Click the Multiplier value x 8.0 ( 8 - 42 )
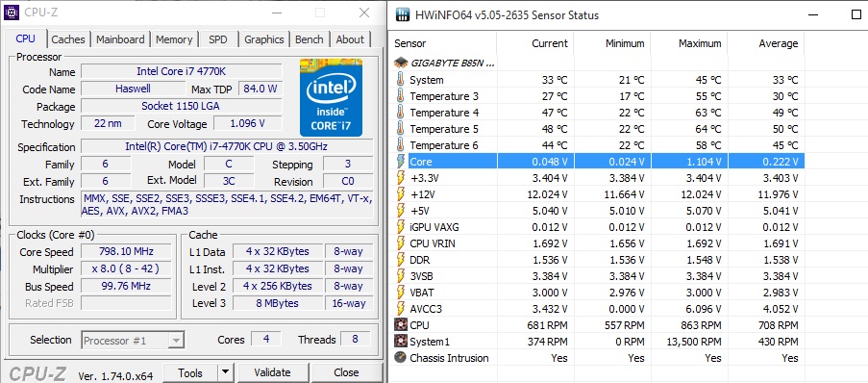 point(126,268)
